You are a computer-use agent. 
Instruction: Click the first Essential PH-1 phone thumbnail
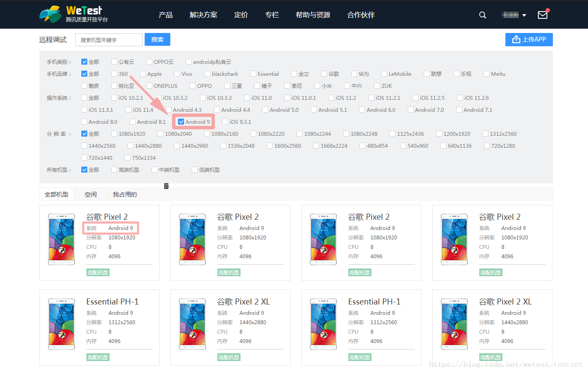click(62, 324)
